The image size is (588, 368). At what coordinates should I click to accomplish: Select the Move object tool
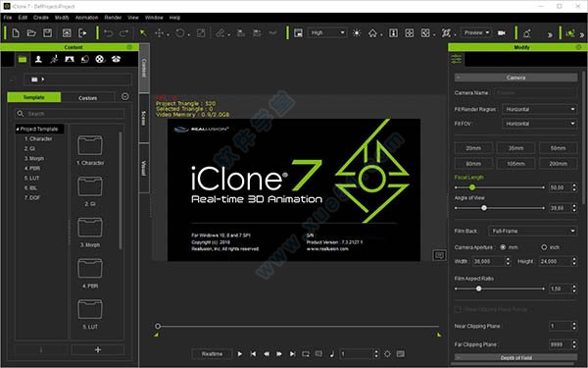(159, 33)
